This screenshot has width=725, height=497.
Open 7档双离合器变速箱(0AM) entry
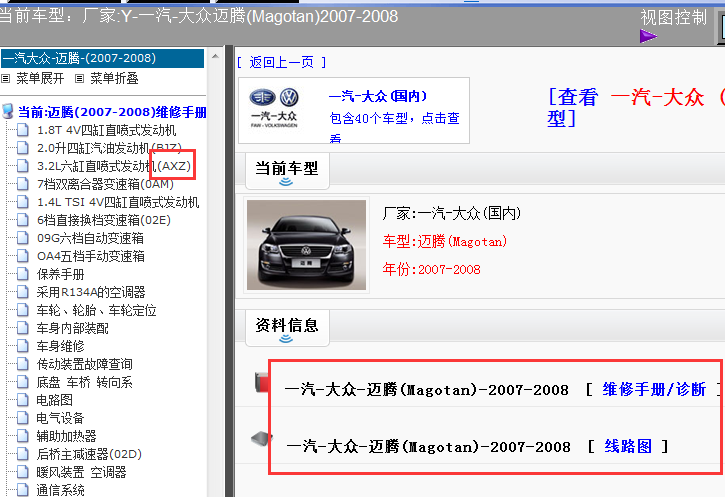pyautogui.click(x=105, y=184)
